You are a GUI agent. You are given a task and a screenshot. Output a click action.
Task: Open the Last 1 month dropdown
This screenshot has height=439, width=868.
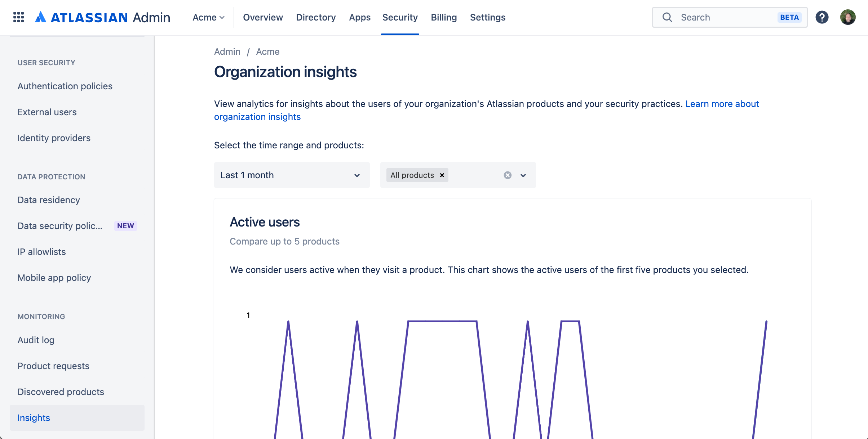click(x=292, y=175)
